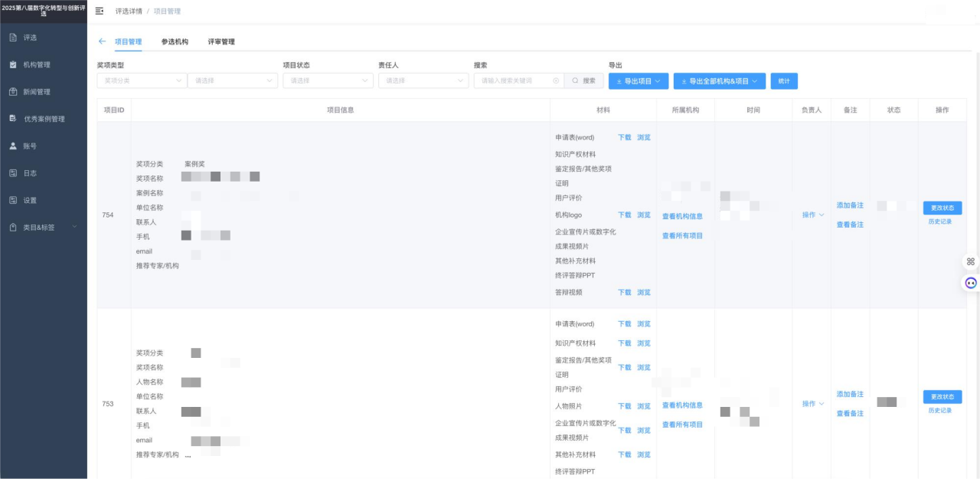Click the 新闻管理 sidebar icon
The image size is (980, 479).
pos(13,92)
